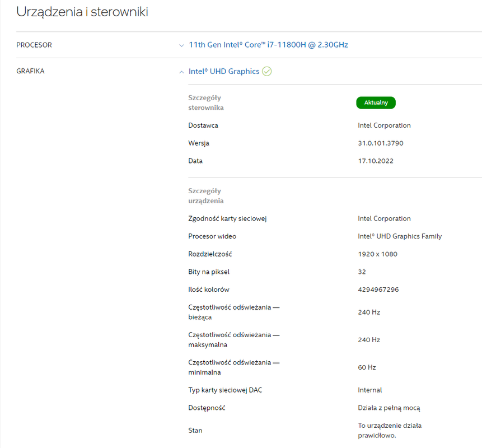Select Częstotliwość odświeżania — bieżąca label
Image resolution: width=482 pixels, height=448 pixels.
pos(234,312)
